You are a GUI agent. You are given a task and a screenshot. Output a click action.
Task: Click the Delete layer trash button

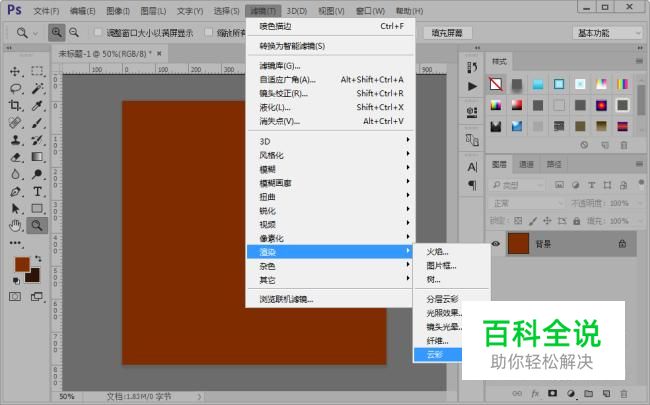click(623, 393)
